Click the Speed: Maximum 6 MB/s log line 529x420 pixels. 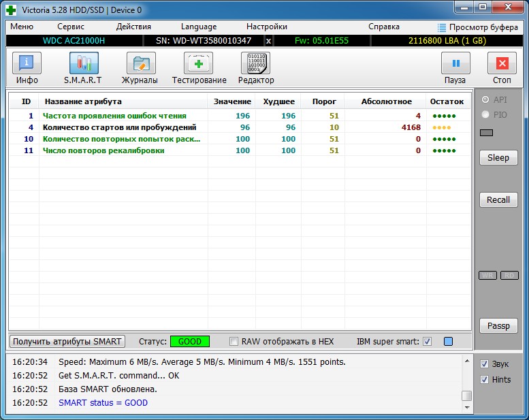coord(202,362)
